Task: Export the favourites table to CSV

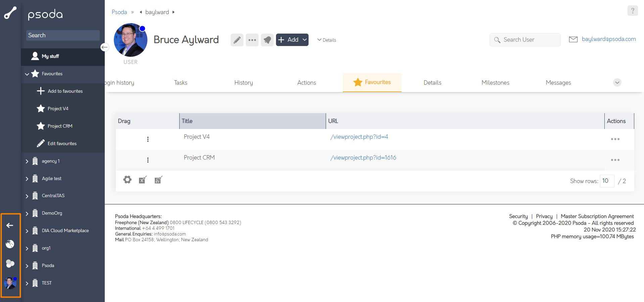Action: pos(158,180)
